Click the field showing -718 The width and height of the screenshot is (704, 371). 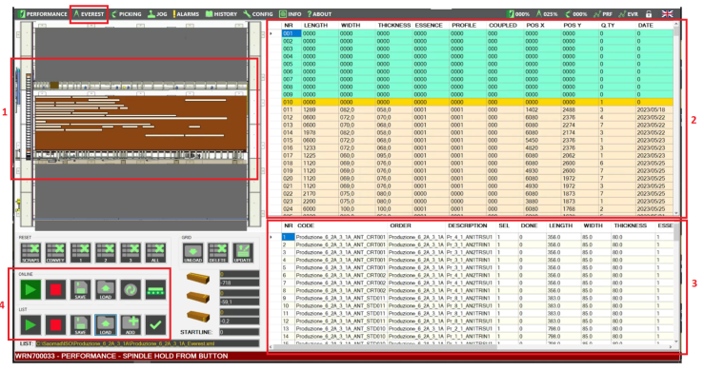coord(239,283)
